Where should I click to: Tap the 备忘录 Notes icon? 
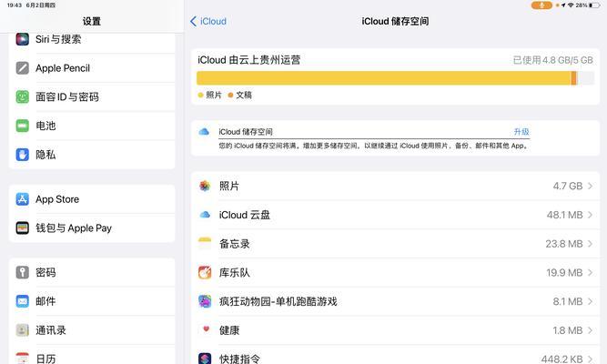click(x=205, y=244)
